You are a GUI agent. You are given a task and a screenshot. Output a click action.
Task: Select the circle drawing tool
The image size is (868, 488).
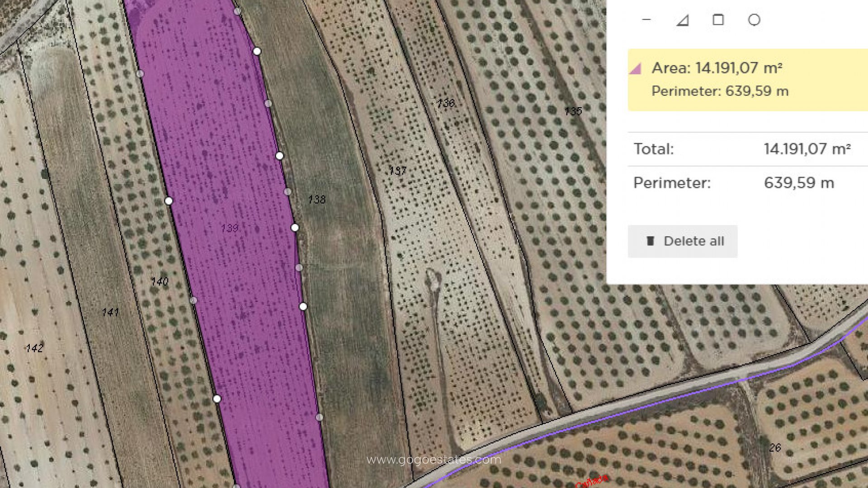coord(754,20)
